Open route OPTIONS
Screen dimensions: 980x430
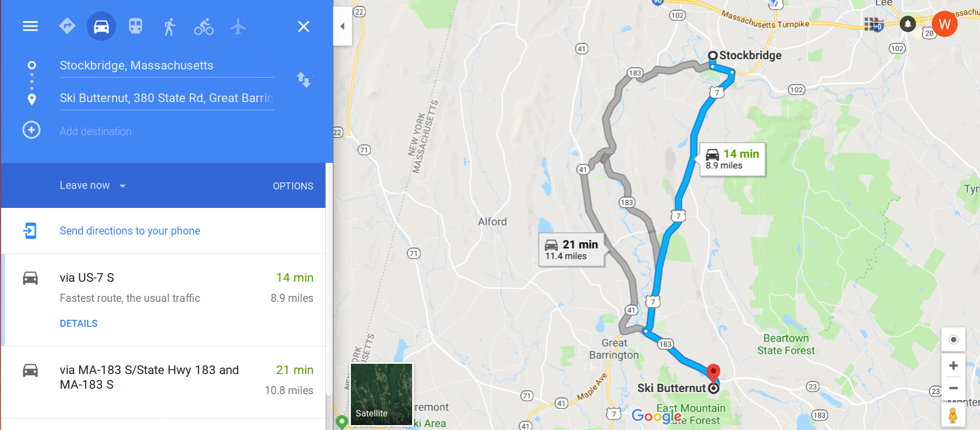(x=293, y=186)
